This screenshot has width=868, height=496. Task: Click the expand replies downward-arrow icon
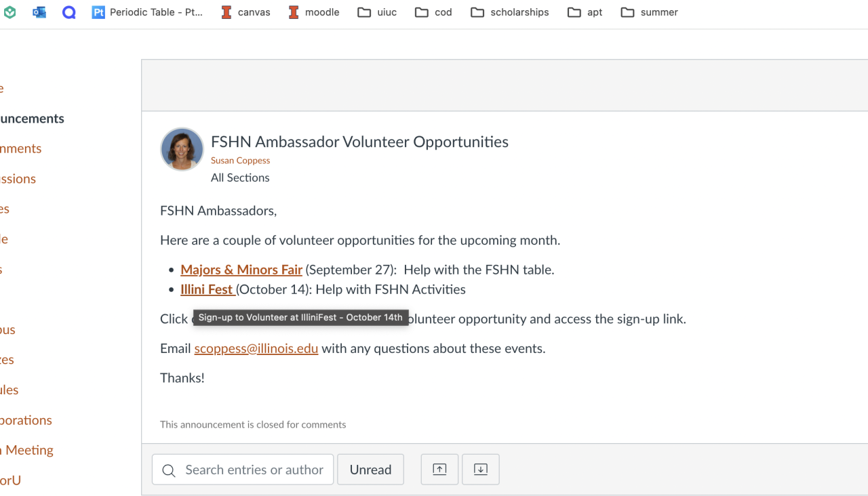point(481,470)
